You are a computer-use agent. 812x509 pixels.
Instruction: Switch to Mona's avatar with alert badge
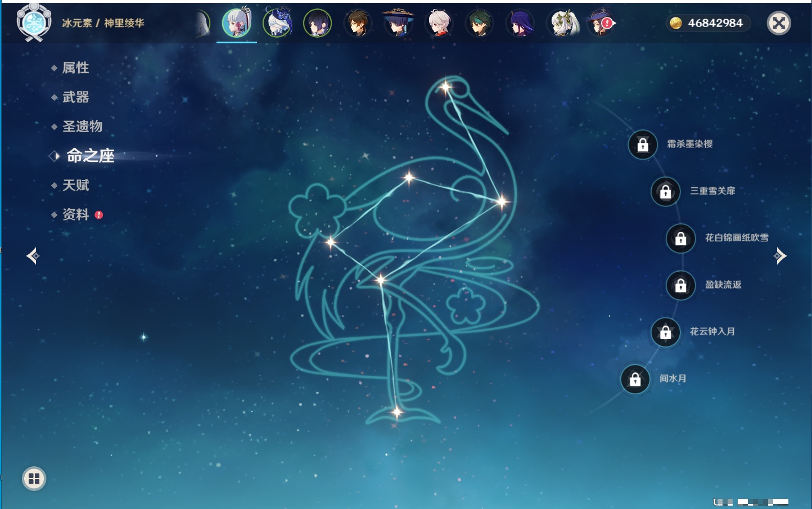[601, 23]
